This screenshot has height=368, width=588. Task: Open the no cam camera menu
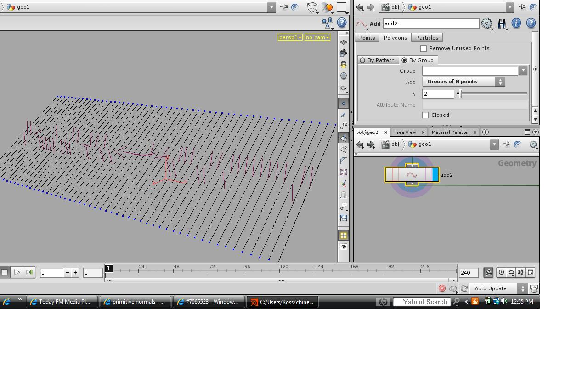point(317,37)
